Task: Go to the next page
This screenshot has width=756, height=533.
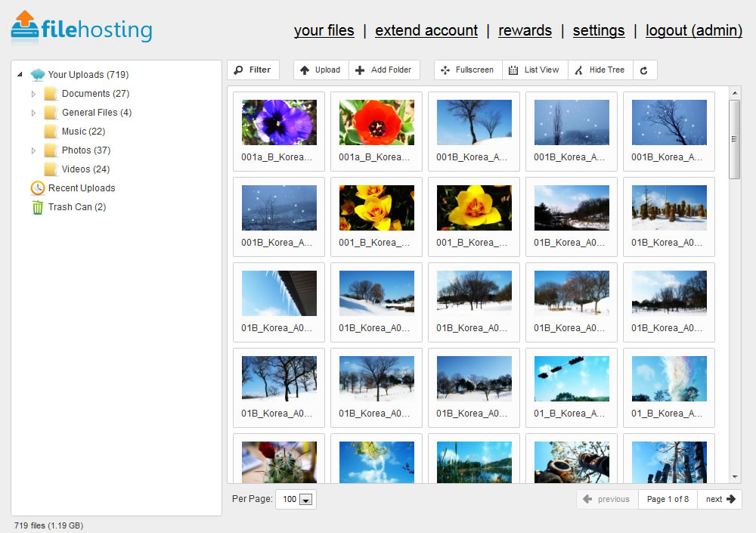Action: pos(720,499)
